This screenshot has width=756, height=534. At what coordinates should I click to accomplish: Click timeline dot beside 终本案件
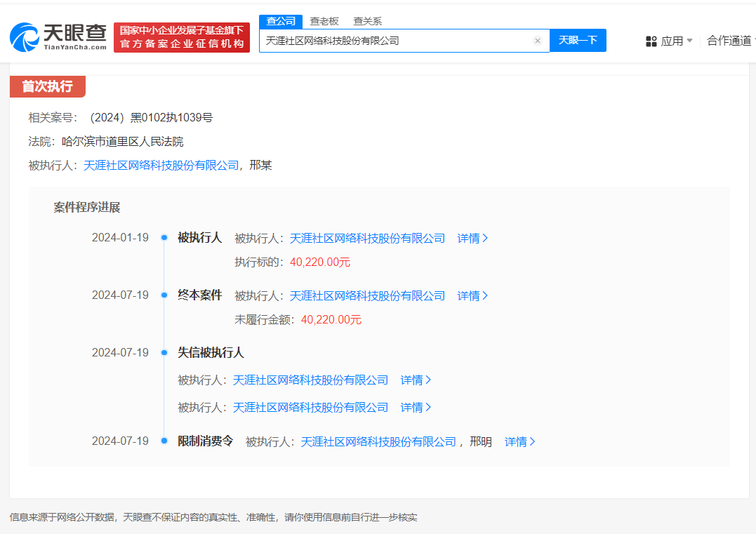(164, 295)
